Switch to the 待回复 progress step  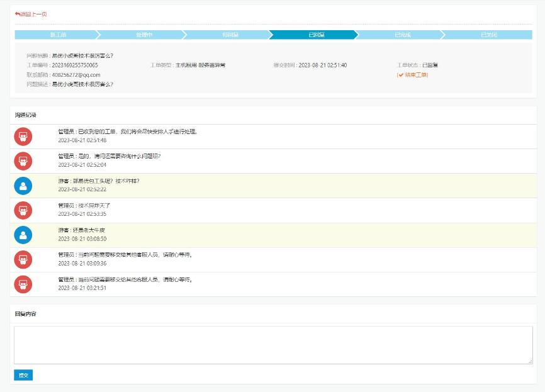[x=230, y=35]
